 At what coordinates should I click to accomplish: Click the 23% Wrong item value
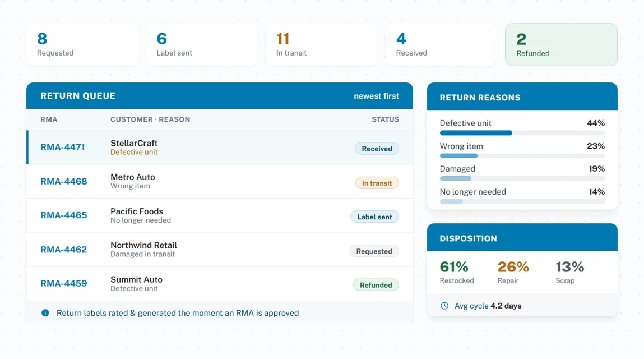[596, 146]
